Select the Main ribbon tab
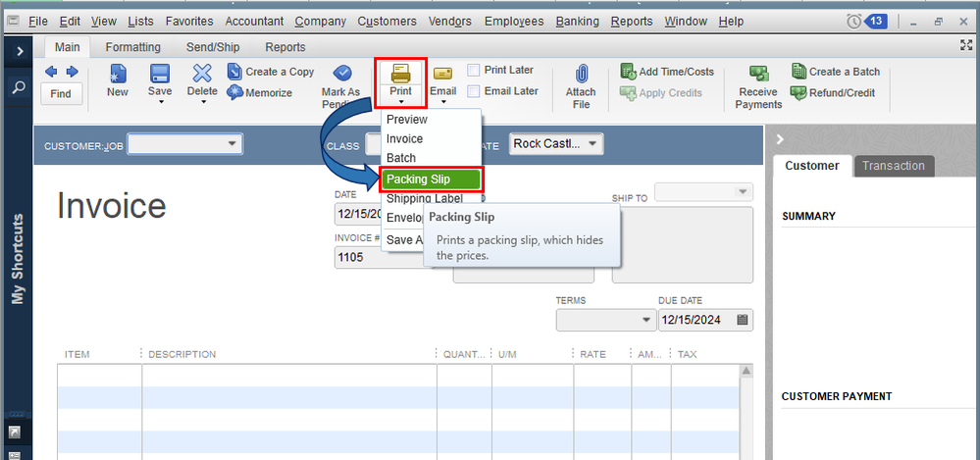980x460 pixels. 68,47
